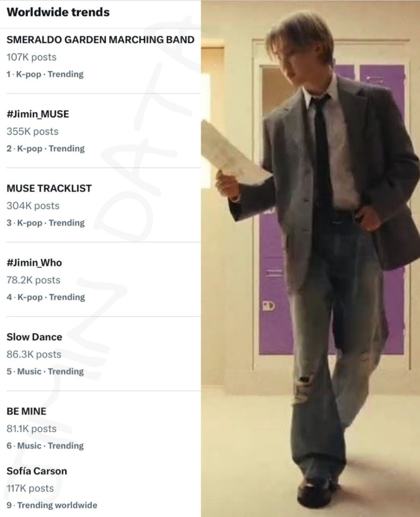Click the 81.1K posts count

(x=31, y=429)
